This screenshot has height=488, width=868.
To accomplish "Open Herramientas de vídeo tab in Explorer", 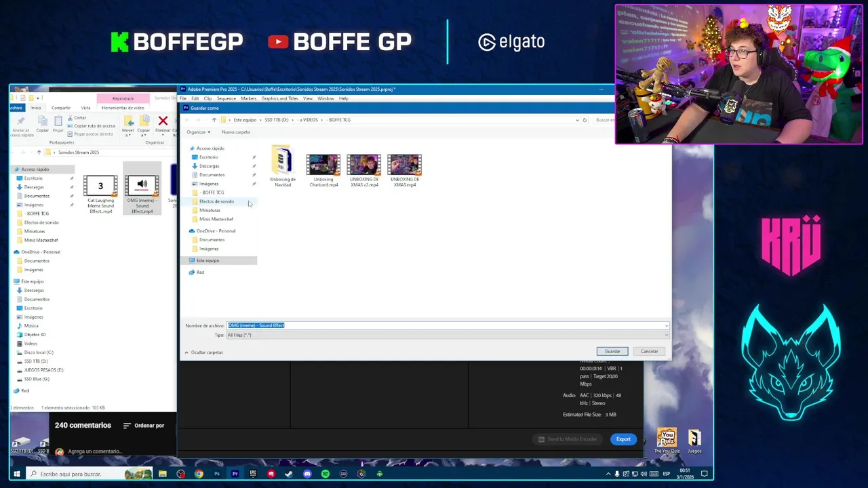I will (123, 108).
